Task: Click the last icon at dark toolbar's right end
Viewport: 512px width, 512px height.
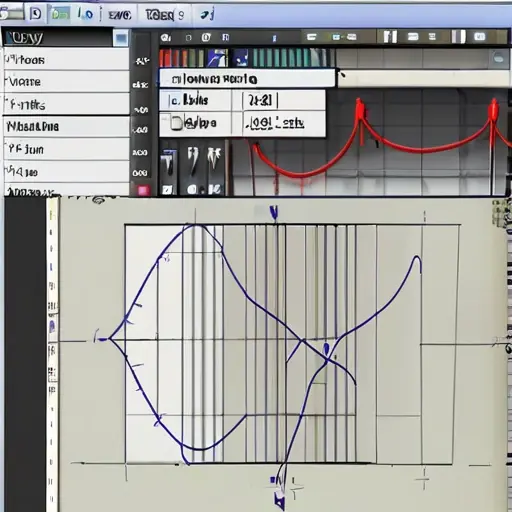Action: click(480, 36)
